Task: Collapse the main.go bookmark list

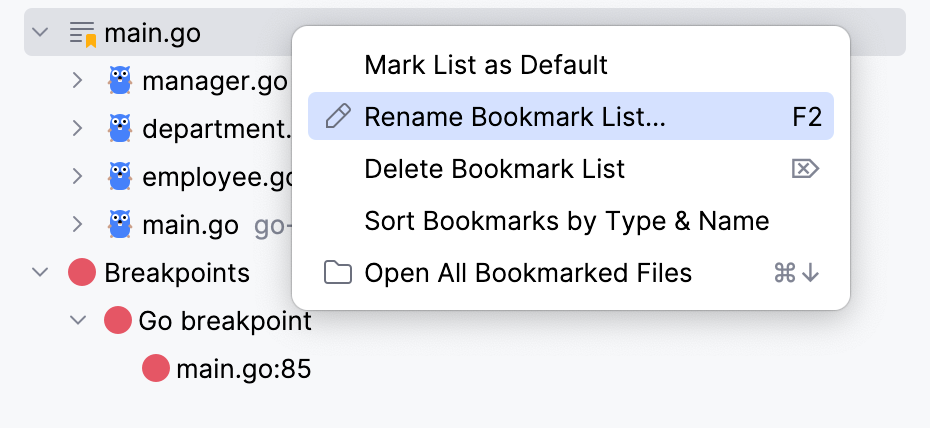Action: click(x=40, y=33)
